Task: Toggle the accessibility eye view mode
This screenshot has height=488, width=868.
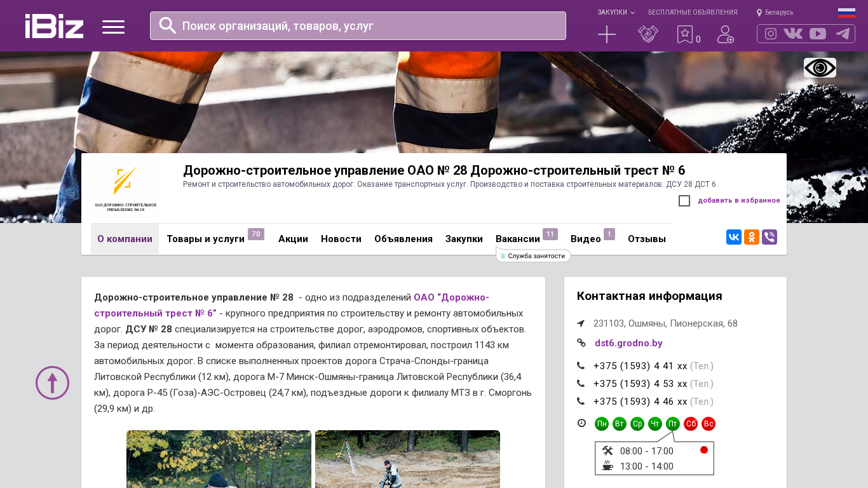Action: [x=820, y=67]
